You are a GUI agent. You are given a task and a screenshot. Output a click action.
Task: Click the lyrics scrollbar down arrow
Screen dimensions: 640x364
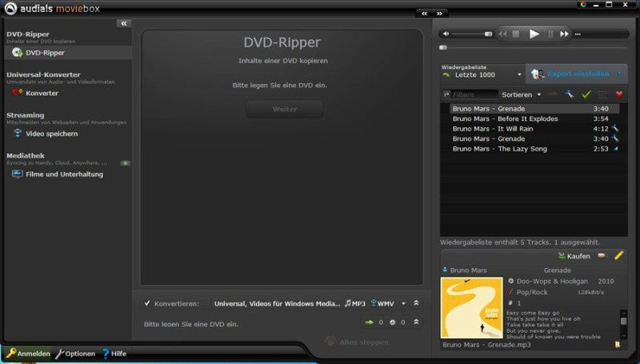623,336
